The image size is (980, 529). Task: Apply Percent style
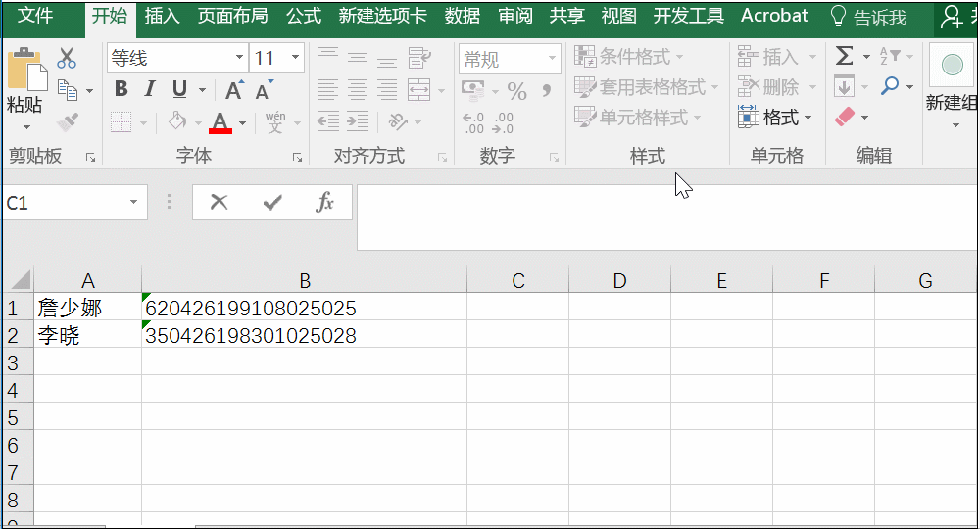[516, 91]
